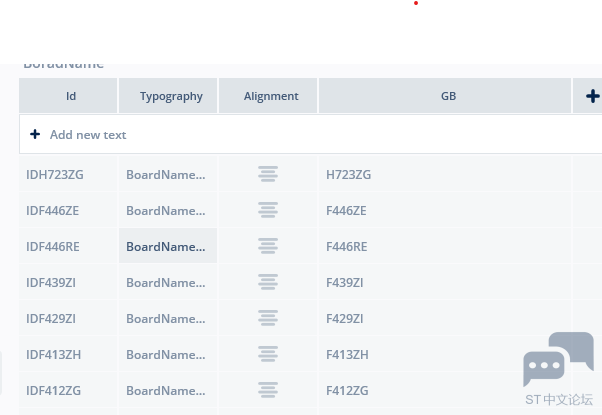Open typography dropdown for IDF439ZI row
602x415 pixels.
point(167,283)
